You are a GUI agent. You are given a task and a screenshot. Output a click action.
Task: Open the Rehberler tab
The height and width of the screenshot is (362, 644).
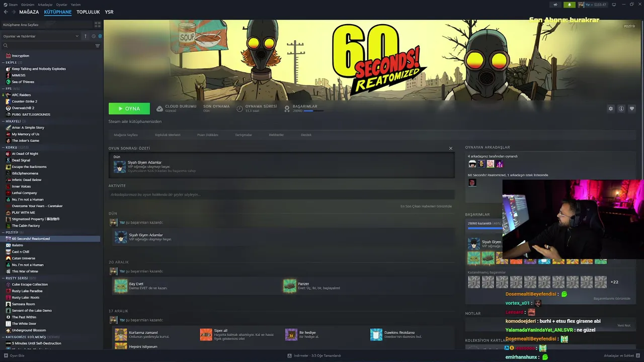[276, 135]
